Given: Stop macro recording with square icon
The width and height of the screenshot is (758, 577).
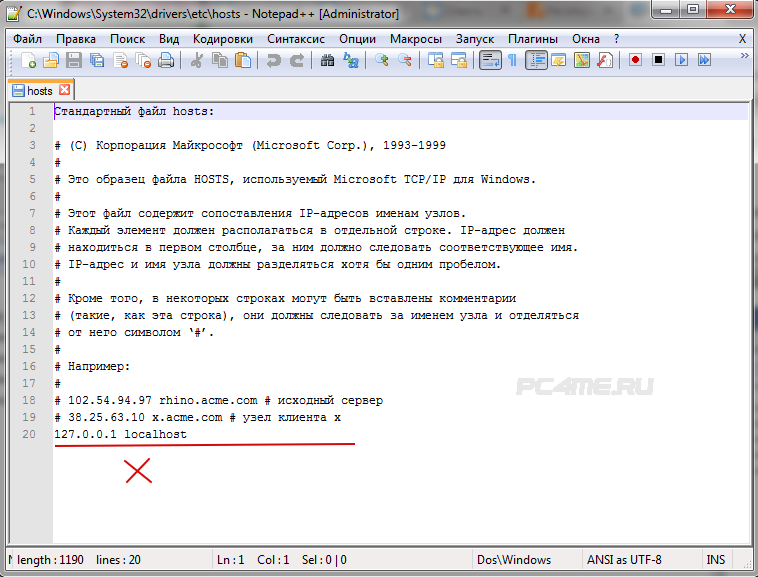Looking at the screenshot, I should [658, 60].
